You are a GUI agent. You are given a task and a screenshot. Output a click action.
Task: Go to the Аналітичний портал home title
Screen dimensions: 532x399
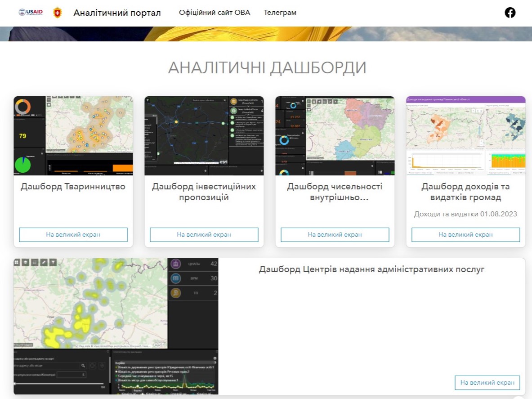tap(117, 13)
